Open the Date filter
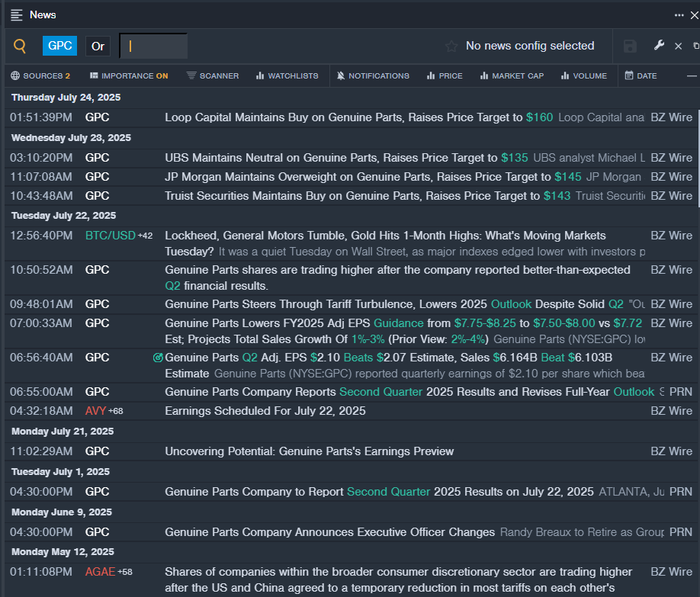 [x=641, y=75]
